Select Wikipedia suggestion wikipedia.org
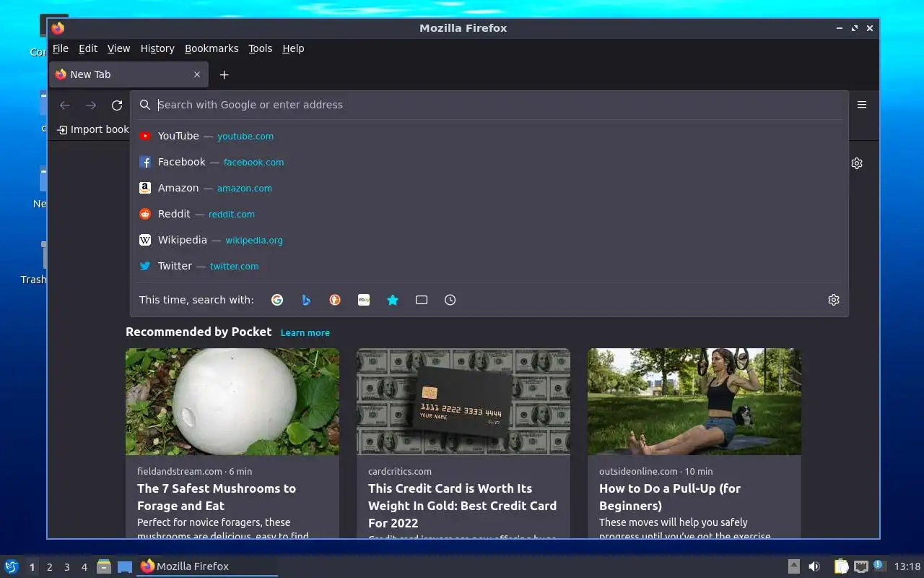 [489, 240]
